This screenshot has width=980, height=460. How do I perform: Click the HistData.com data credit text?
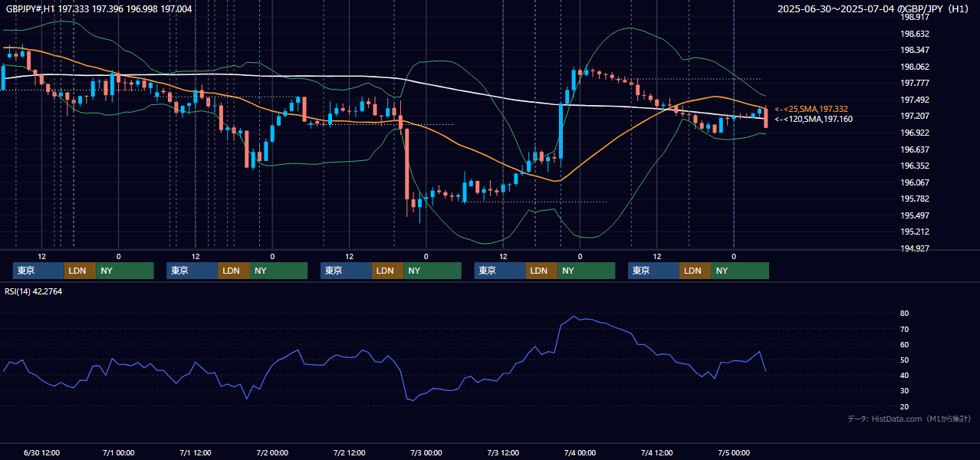click(909, 419)
